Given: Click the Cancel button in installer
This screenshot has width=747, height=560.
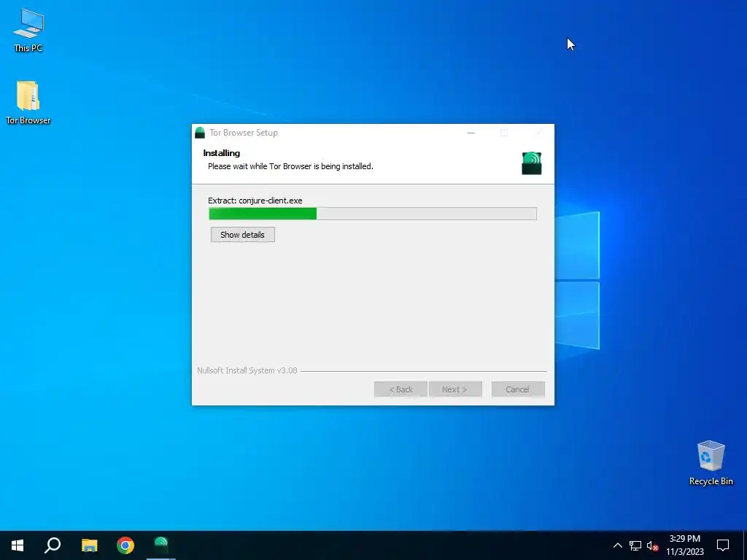Looking at the screenshot, I should pyautogui.click(x=518, y=389).
